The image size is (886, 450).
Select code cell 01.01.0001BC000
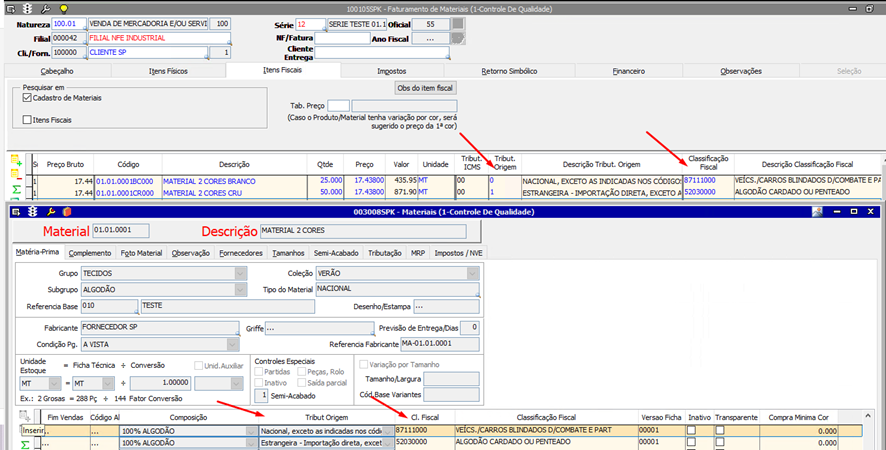[x=128, y=181]
